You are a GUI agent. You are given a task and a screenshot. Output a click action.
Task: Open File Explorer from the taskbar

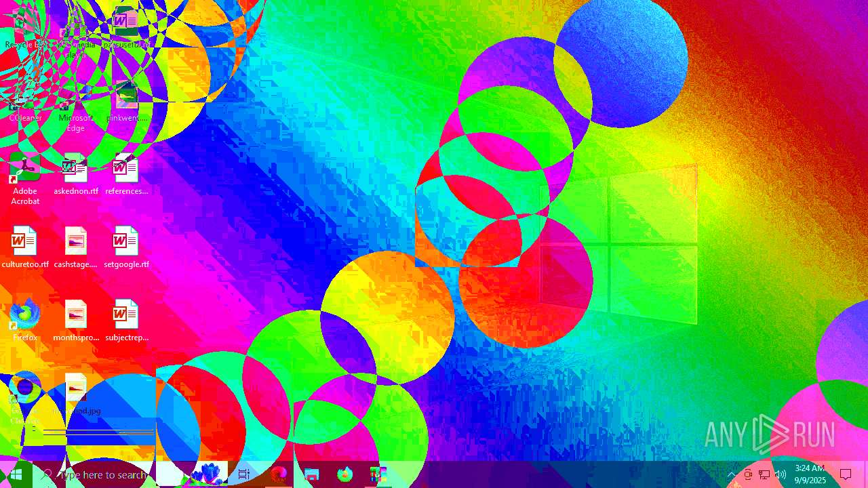pyautogui.click(x=311, y=474)
